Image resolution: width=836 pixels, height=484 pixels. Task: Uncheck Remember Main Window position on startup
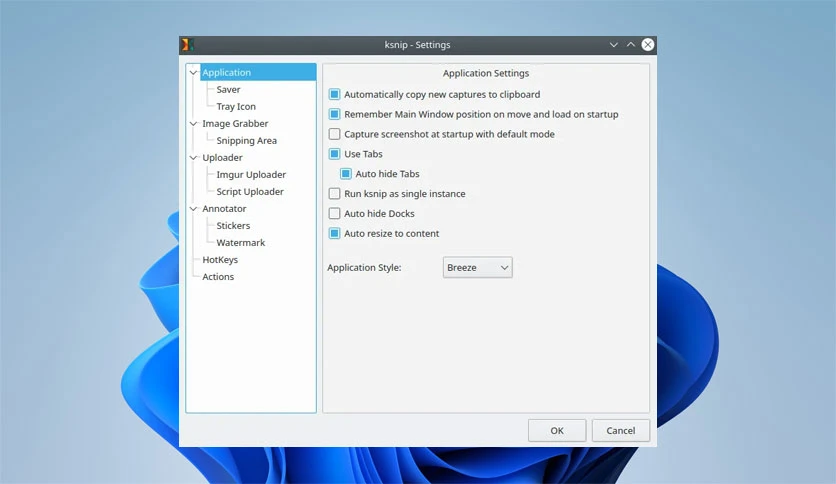[334, 114]
